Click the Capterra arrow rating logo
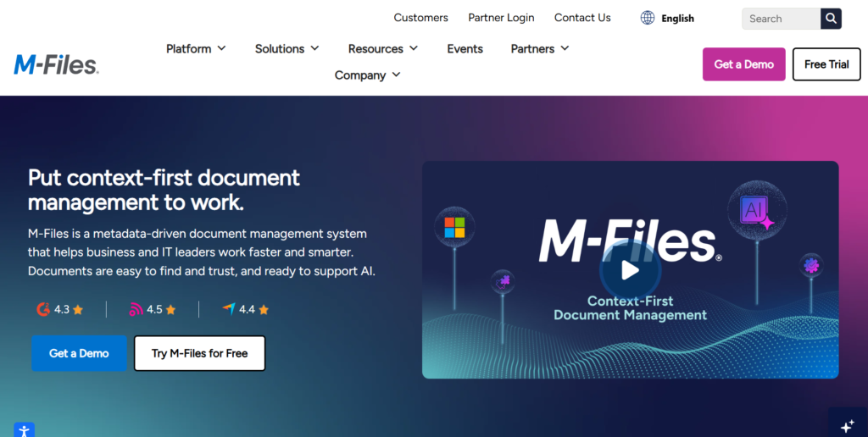 point(229,308)
